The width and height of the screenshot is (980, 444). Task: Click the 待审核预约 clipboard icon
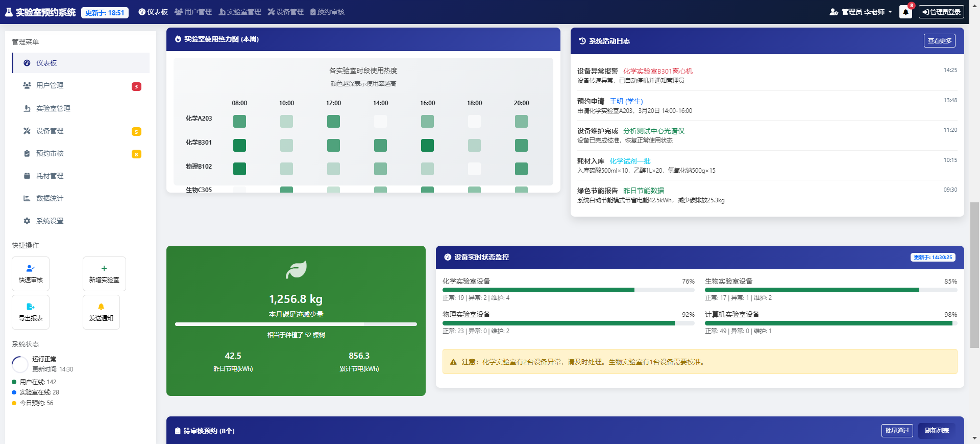point(178,431)
